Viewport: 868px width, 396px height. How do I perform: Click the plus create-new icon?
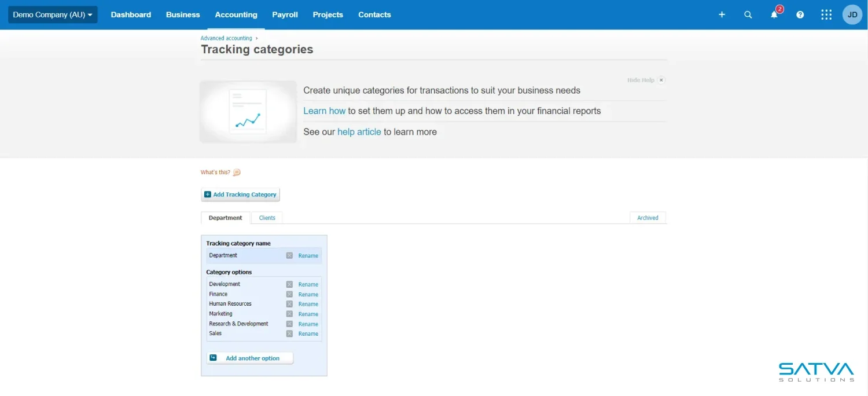722,14
